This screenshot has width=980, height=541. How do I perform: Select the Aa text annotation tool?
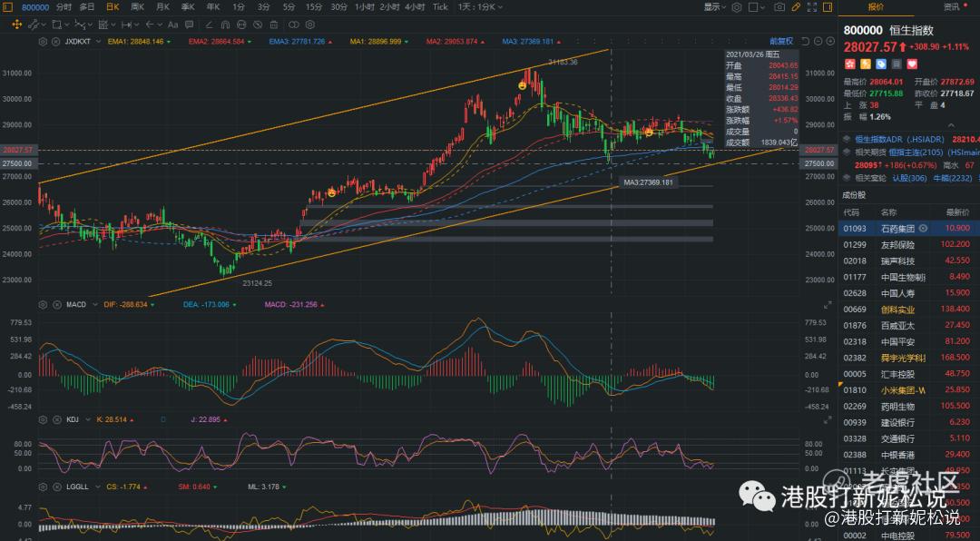[x=173, y=25]
